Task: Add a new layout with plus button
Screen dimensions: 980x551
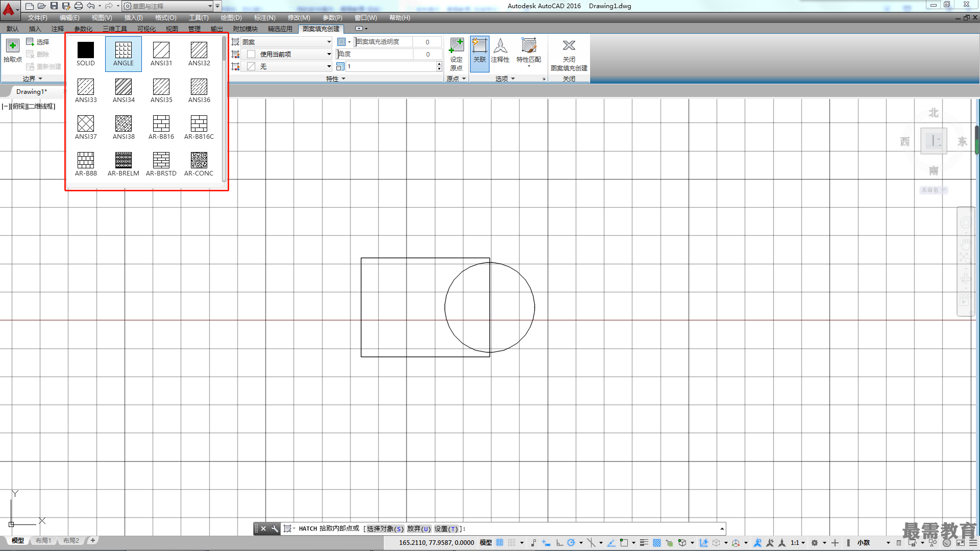Action: pyautogui.click(x=93, y=540)
